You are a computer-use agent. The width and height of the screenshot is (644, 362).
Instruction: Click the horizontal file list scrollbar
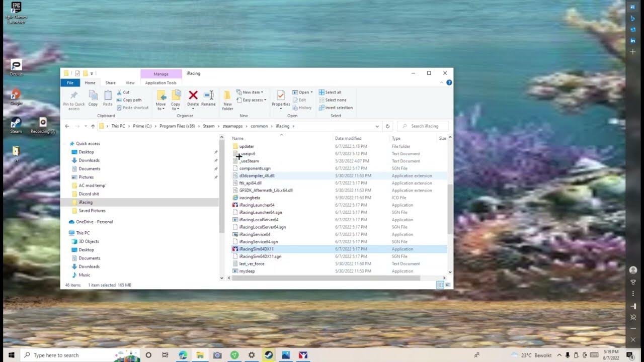point(326,278)
